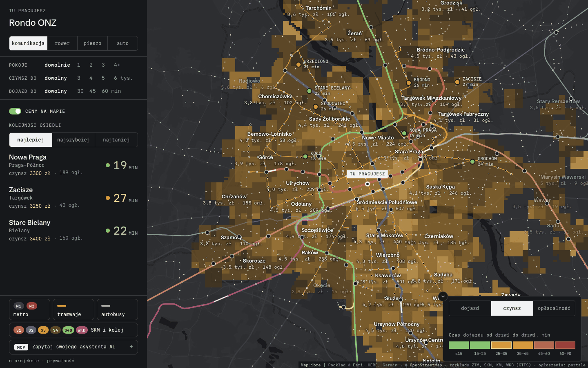The height and width of the screenshot is (368, 588).
Task: Toggle the WKD rail line badge
Action: click(82, 330)
